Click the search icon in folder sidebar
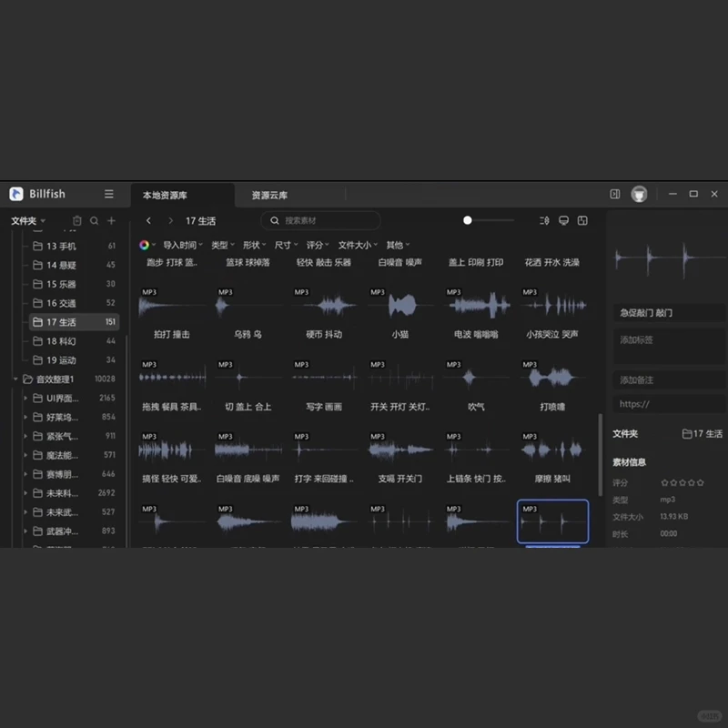The image size is (728, 728). (95, 220)
